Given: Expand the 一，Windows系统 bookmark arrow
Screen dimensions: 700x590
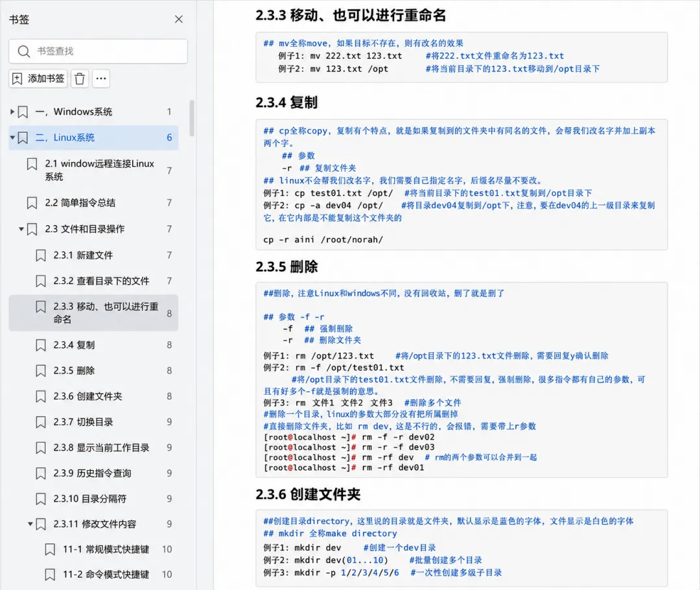Looking at the screenshot, I should [12, 112].
